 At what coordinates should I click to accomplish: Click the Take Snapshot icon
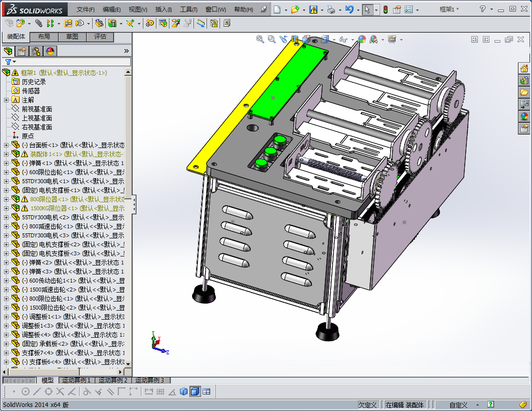click(x=227, y=23)
